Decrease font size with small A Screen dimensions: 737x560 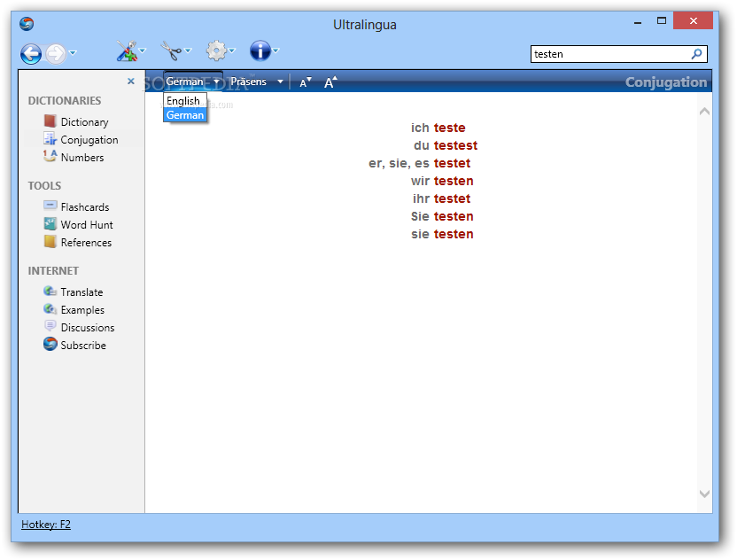pos(306,82)
